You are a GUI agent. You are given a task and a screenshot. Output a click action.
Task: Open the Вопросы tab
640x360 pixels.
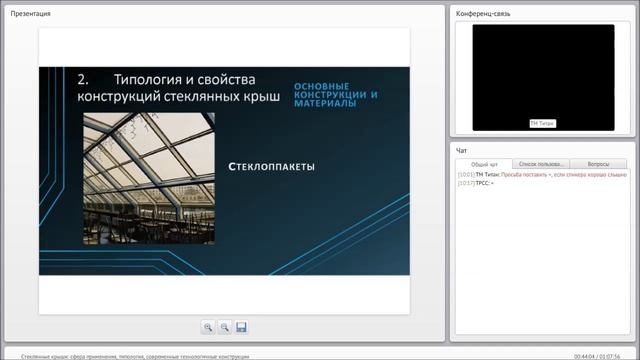(598, 164)
